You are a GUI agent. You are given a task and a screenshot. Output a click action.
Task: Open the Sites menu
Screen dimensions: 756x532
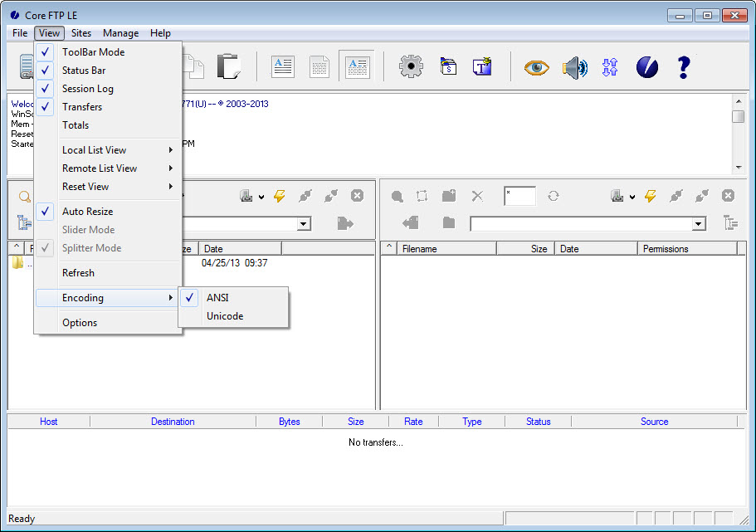click(x=81, y=33)
